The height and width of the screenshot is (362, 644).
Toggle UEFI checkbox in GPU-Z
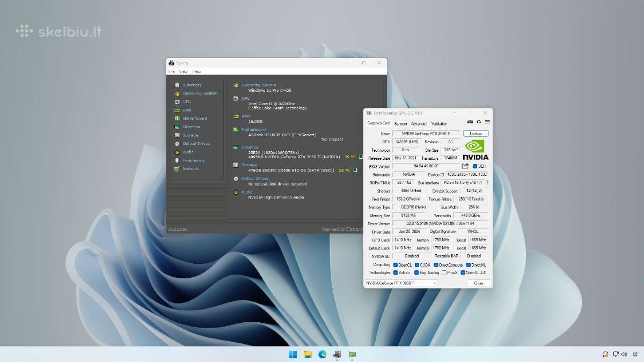click(x=475, y=166)
